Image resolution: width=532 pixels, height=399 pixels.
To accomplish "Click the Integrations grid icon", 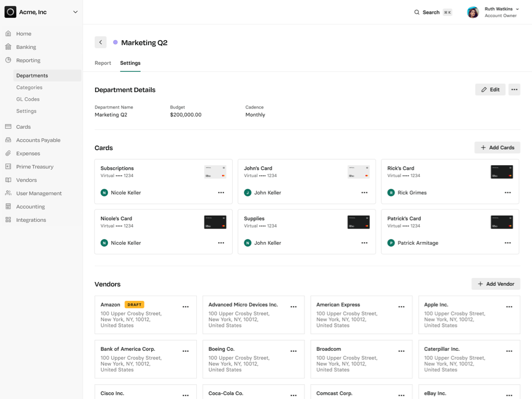I will tap(8, 220).
